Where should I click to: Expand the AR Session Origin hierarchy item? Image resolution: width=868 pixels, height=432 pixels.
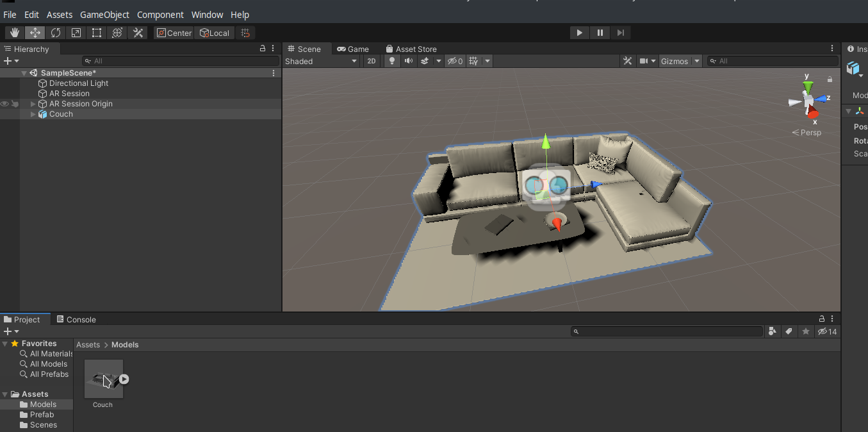pyautogui.click(x=32, y=103)
